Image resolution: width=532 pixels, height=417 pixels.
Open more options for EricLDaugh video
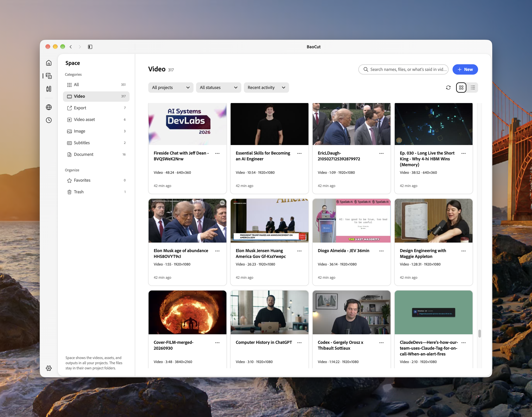coord(381,153)
